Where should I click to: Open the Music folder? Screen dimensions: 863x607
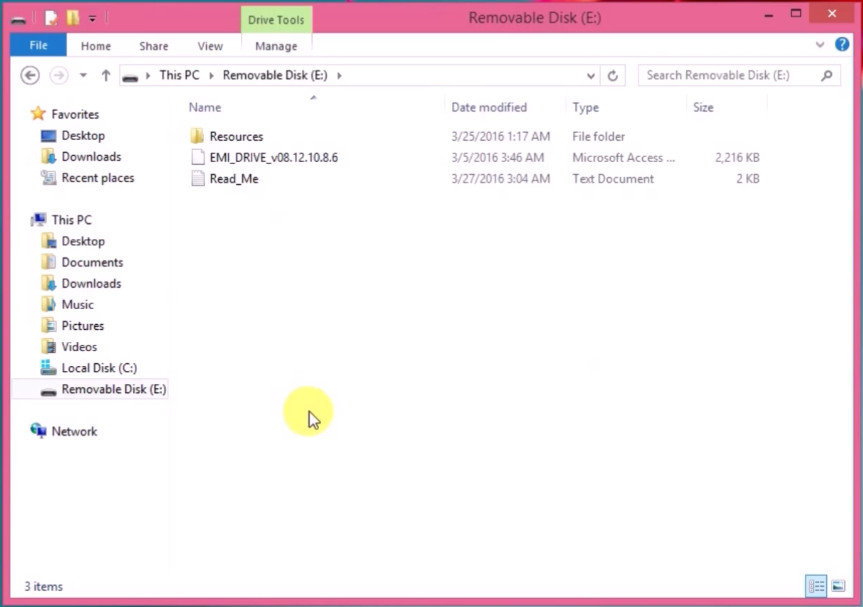(77, 304)
